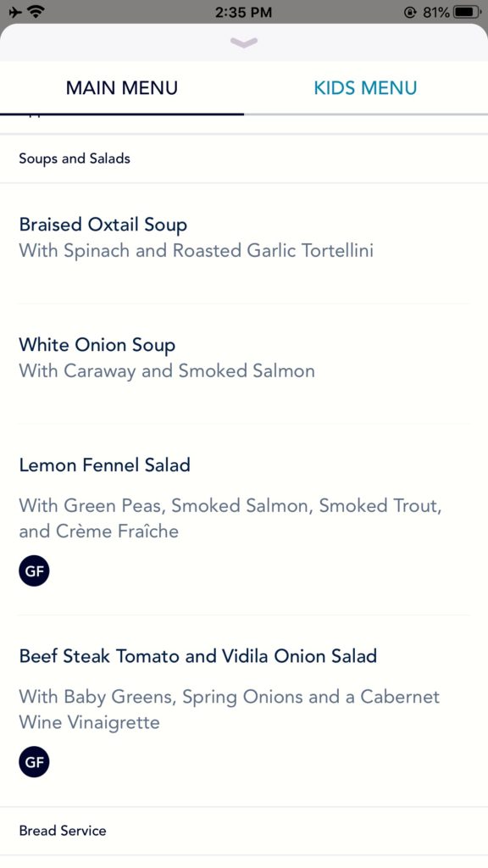The width and height of the screenshot is (488, 868).
Task: Open the White Onion Soup item
Action: coord(244,364)
